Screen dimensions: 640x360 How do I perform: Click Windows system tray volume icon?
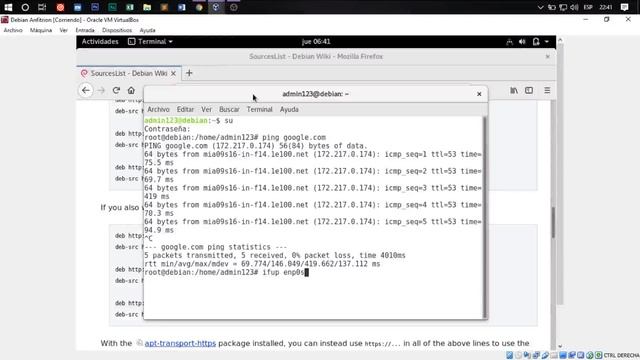coord(574,7)
